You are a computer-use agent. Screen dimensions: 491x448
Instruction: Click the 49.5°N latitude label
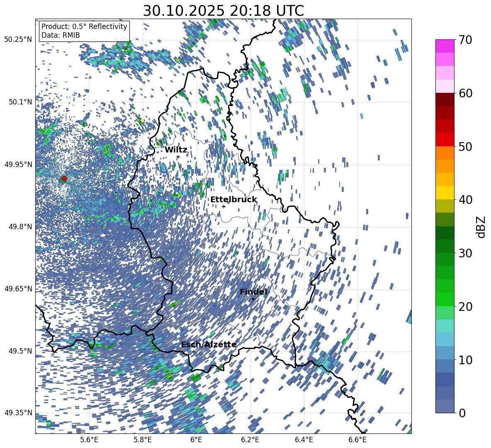coord(20,351)
